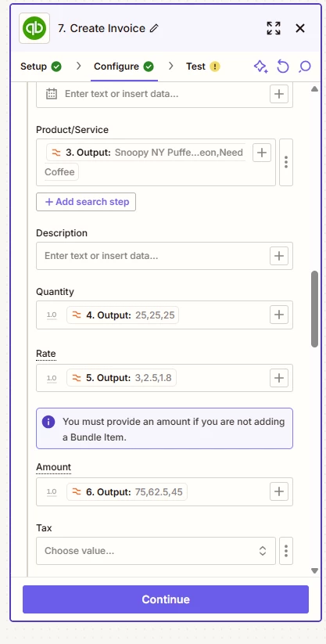Viewport: 326px width, 644px height.
Task: Click plus button in Rate field
Action: point(279,378)
